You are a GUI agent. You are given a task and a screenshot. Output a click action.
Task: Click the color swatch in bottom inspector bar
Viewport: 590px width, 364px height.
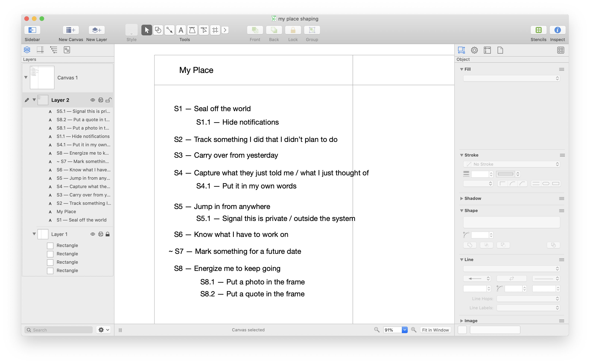(x=462, y=330)
